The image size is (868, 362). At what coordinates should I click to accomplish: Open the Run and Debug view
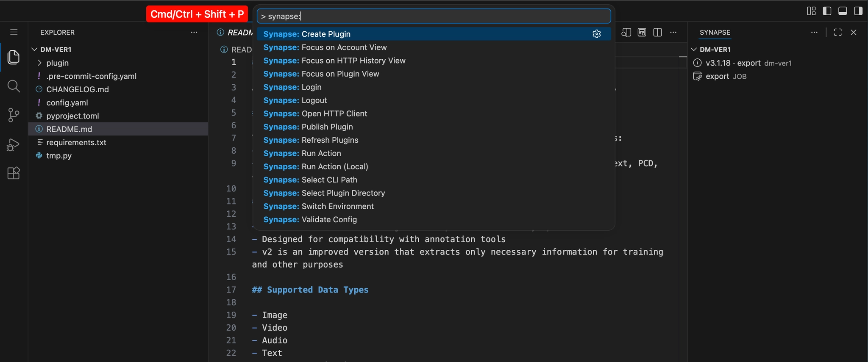14,144
